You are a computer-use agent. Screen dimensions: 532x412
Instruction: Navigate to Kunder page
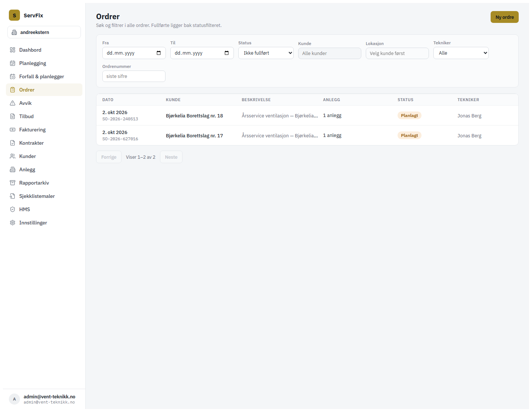44,156
